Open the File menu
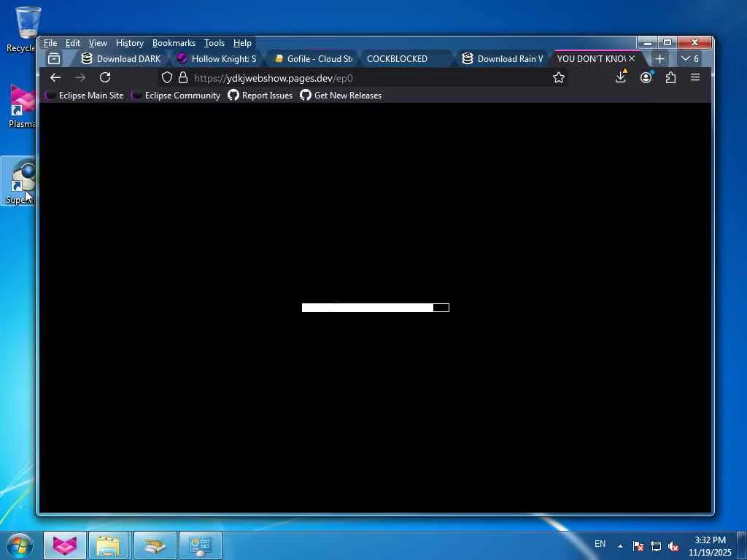 (50, 43)
